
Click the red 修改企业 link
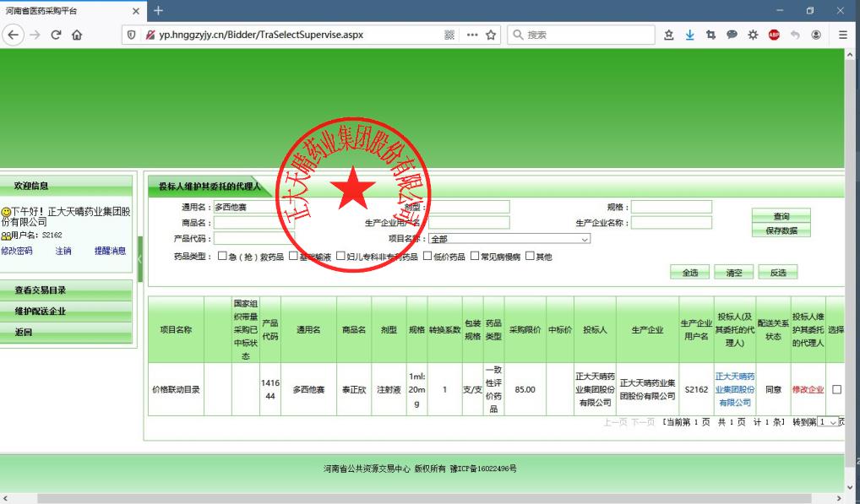pyautogui.click(x=808, y=389)
